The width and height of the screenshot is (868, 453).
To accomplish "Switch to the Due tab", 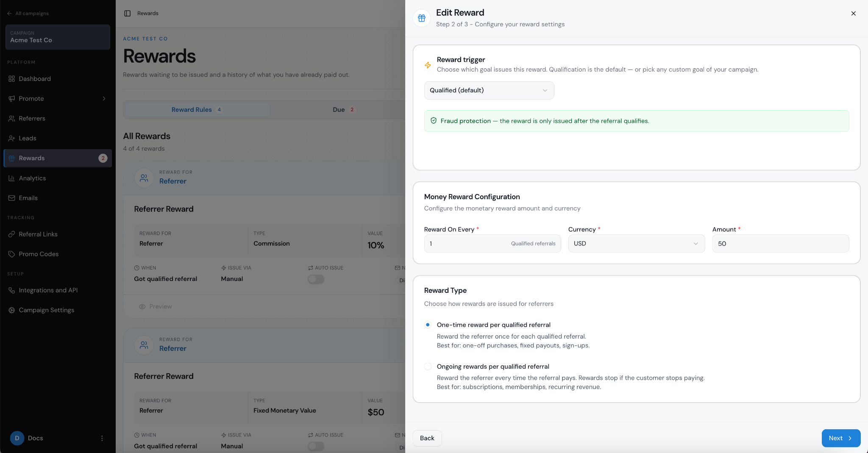I will [343, 110].
